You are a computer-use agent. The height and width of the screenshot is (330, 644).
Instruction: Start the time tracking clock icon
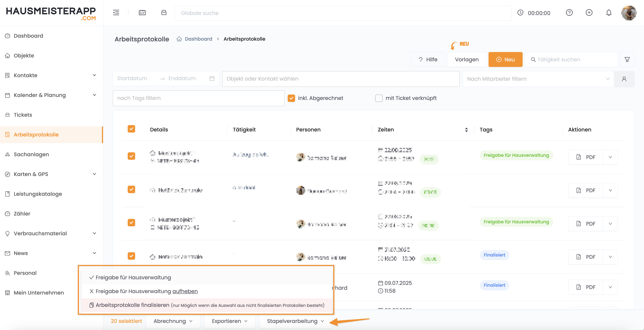pos(520,13)
